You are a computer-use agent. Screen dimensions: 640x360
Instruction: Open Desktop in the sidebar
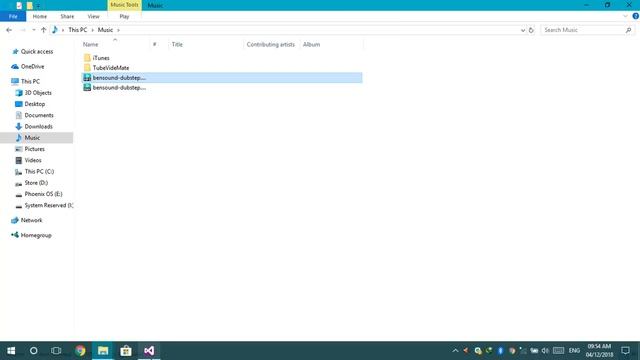pyautogui.click(x=35, y=104)
